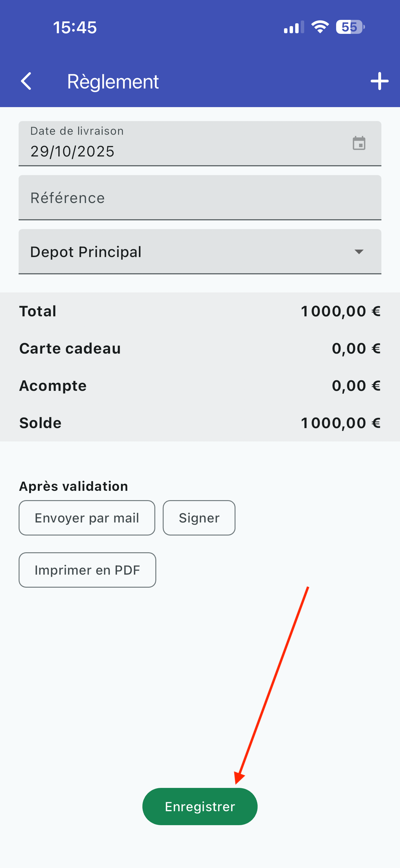The height and width of the screenshot is (868, 400).
Task: Click the arrow beside Depot Principal
Action: pos(359,252)
